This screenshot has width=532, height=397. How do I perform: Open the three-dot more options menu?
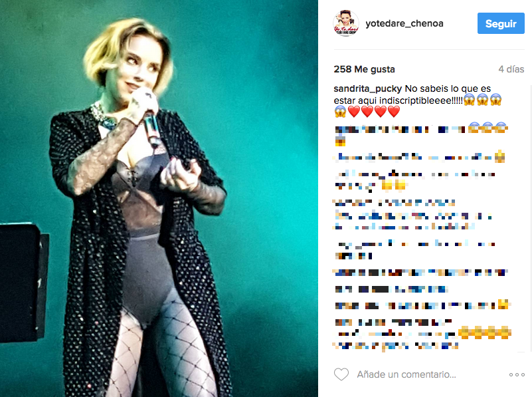(517, 374)
